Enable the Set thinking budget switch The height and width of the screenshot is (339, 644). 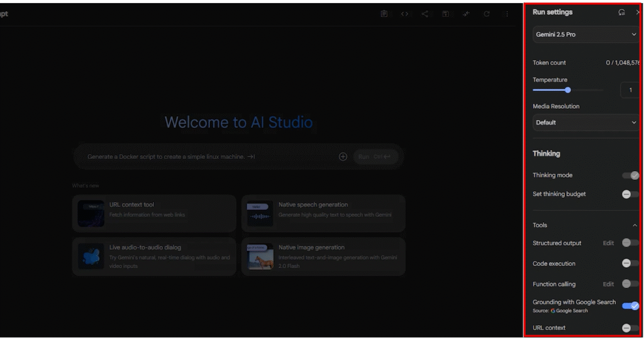pos(630,194)
